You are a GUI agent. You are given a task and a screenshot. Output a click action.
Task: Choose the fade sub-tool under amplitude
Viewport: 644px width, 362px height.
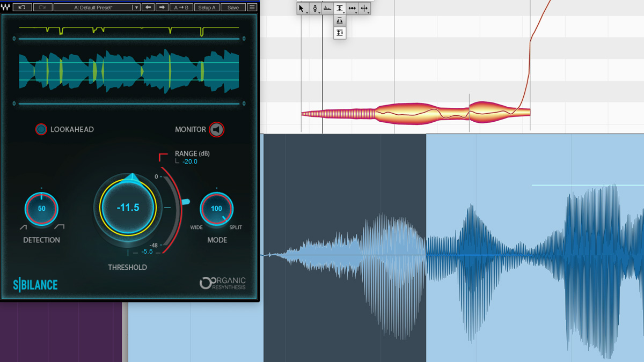(x=340, y=20)
